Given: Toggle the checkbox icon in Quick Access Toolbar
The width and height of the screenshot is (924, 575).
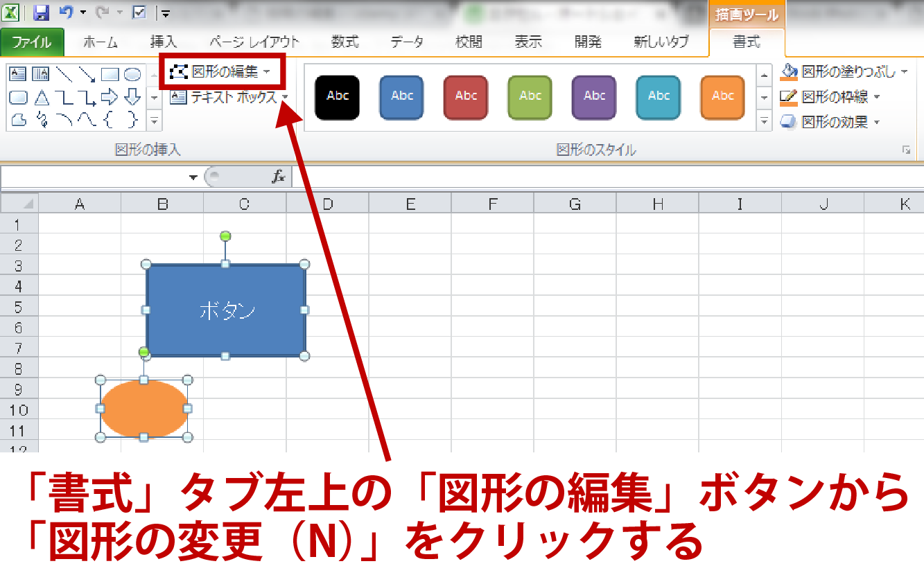Looking at the screenshot, I should [139, 12].
